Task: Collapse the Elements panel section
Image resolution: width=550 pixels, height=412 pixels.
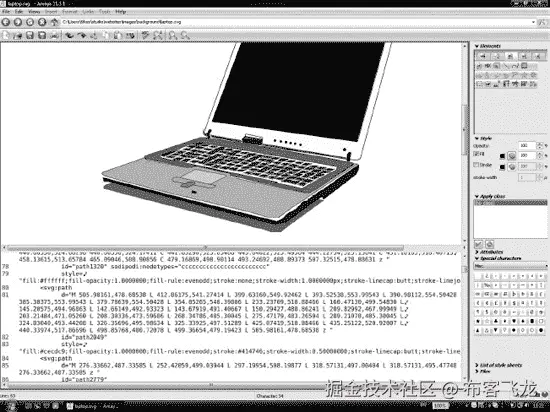Action: click(x=477, y=46)
